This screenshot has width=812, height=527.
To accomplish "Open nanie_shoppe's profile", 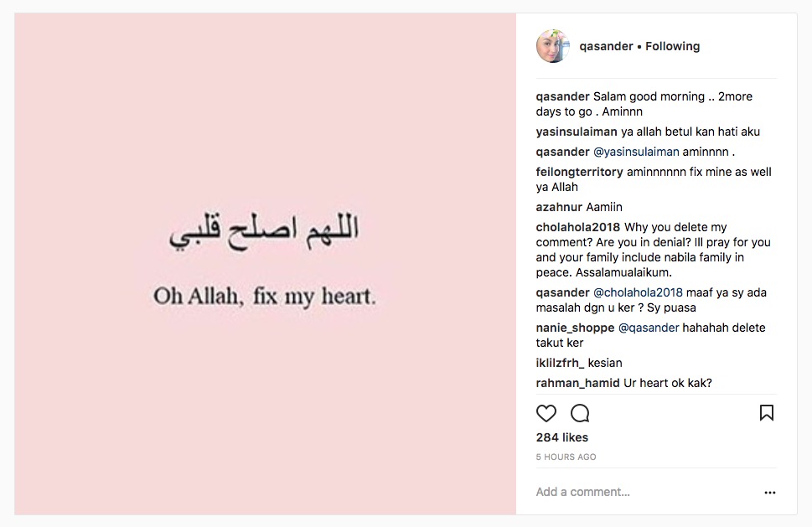I will coord(575,328).
